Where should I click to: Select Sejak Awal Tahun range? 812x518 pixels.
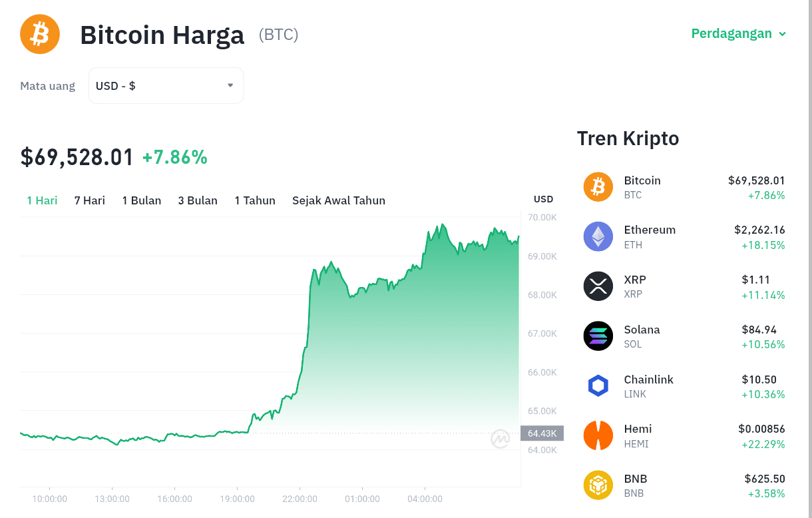point(339,200)
